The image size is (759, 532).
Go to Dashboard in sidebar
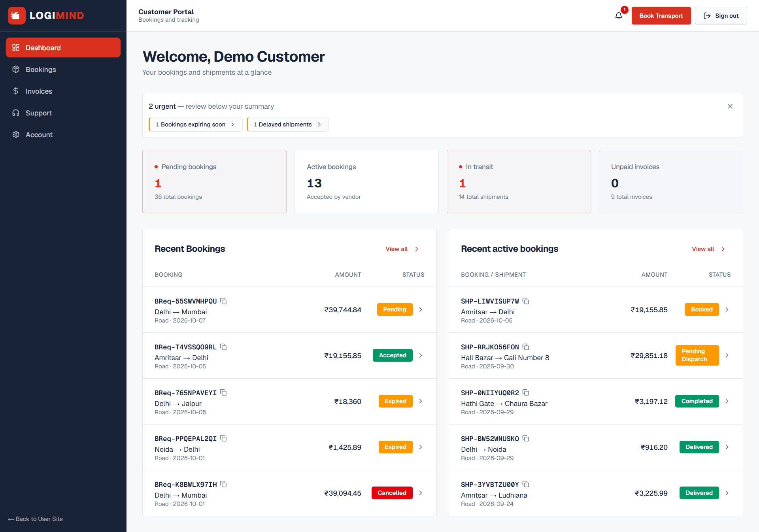click(x=63, y=47)
